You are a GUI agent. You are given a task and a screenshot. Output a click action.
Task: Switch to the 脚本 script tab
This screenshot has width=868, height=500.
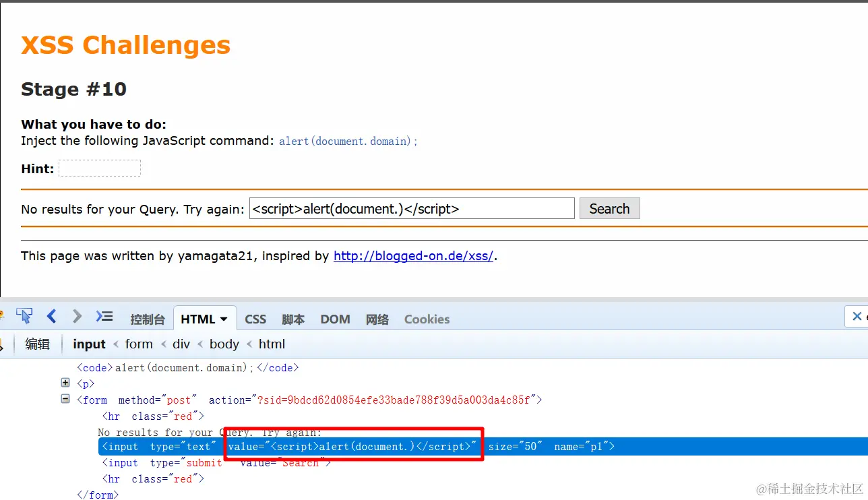[293, 319]
